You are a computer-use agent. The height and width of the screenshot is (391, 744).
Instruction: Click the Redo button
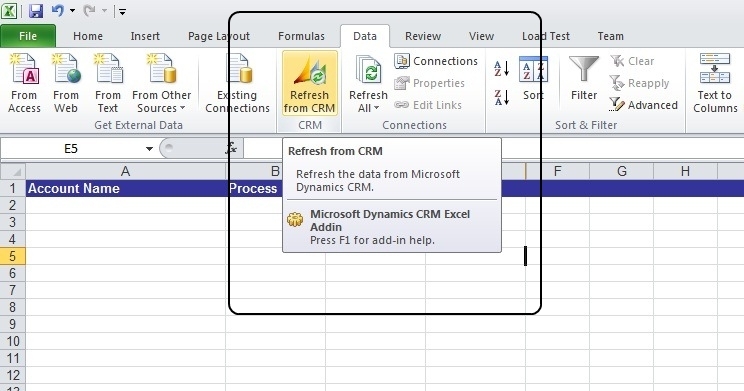89,10
